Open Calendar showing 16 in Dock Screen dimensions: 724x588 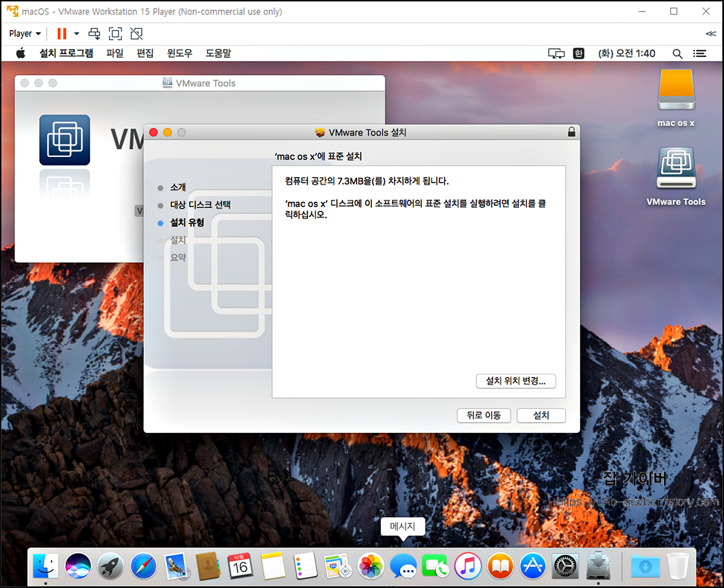point(241,565)
